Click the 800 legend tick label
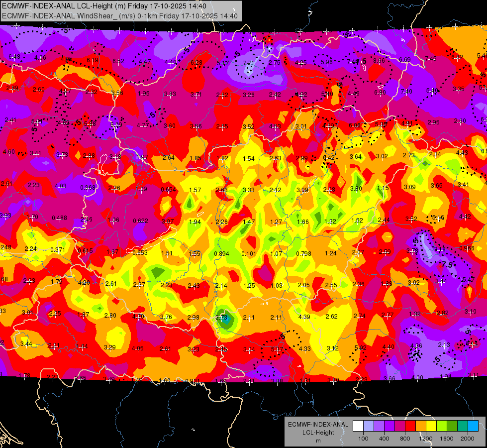The height and width of the screenshot is (448, 487). pyautogui.click(x=405, y=439)
